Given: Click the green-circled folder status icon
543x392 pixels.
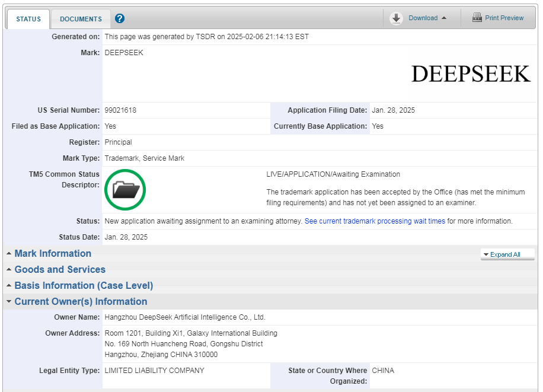Looking at the screenshot, I should 125,190.
